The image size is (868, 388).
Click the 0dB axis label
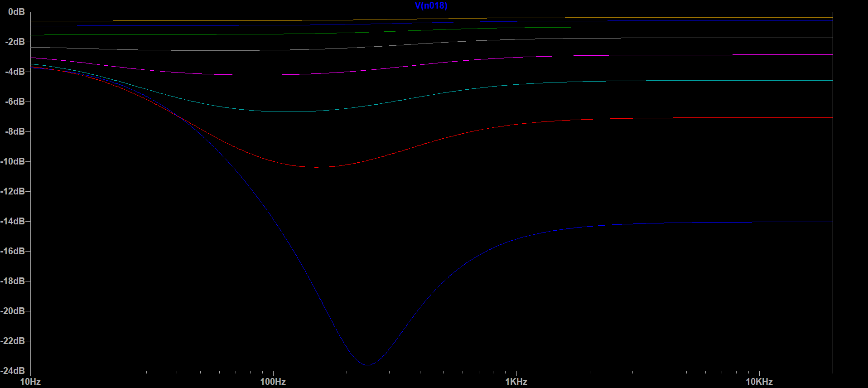[x=16, y=12]
